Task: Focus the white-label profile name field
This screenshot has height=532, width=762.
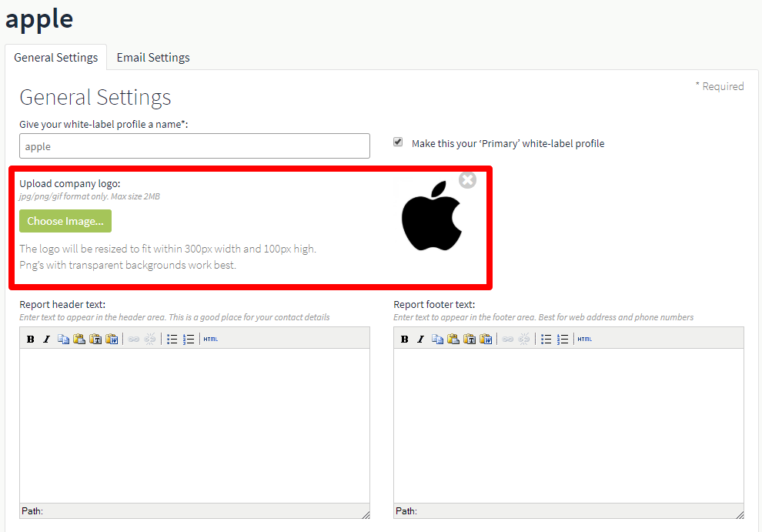Action: pyautogui.click(x=195, y=146)
